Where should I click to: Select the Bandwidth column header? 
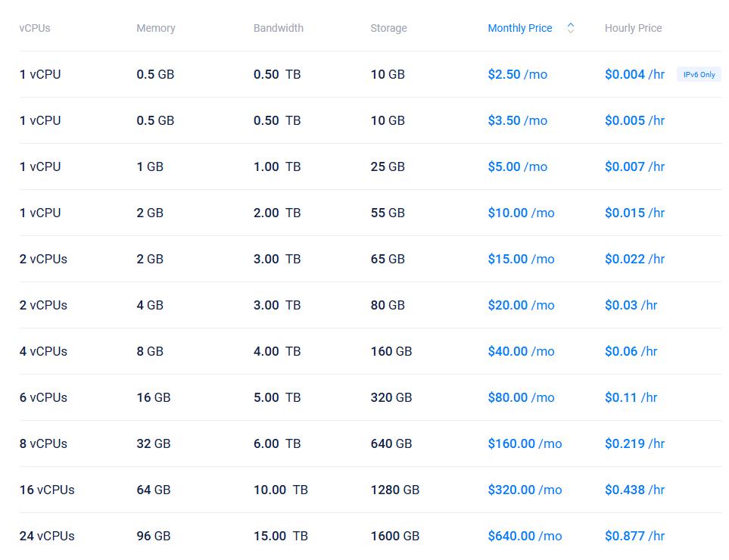pos(279,28)
